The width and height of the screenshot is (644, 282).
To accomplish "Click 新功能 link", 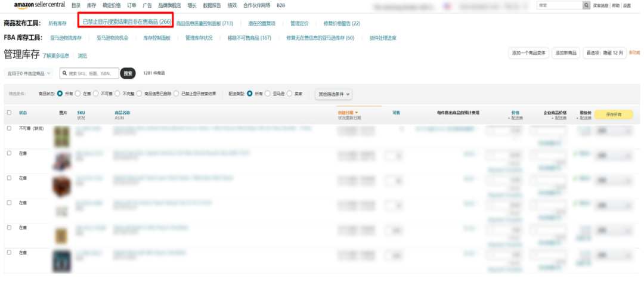I will pos(634,53).
